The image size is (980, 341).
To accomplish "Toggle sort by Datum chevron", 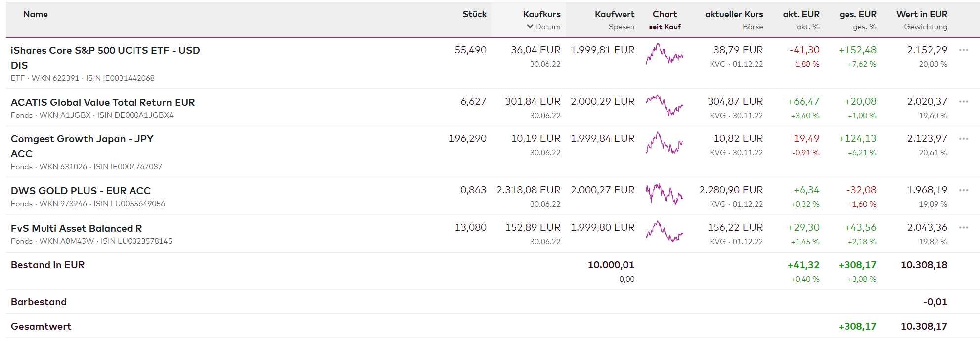I will (530, 27).
